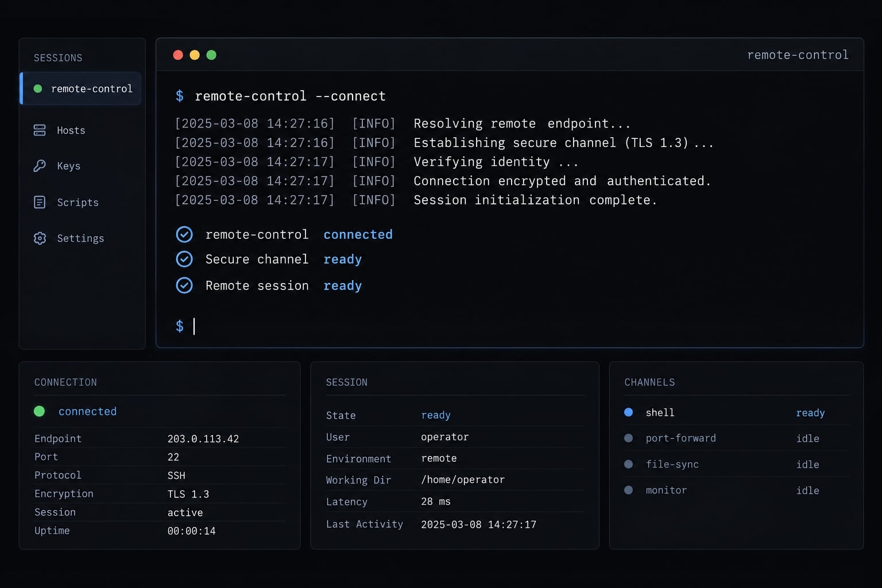The image size is (882, 588).
Task: Open the Scripts document icon
Action: [x=40, y=202]
